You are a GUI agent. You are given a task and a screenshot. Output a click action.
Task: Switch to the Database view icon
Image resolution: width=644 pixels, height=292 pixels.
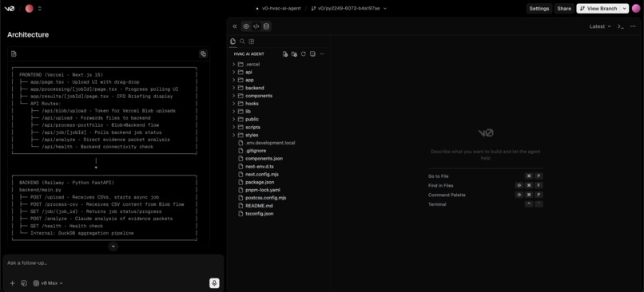point(266,26)
